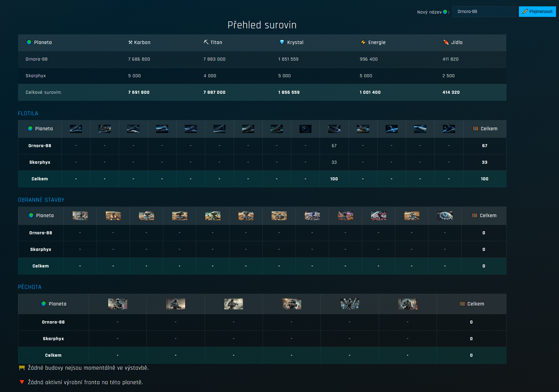Click the dome shield thumbnail in Obranné stavby
This screenshot has width=559, height=392.
coord(445,216)
